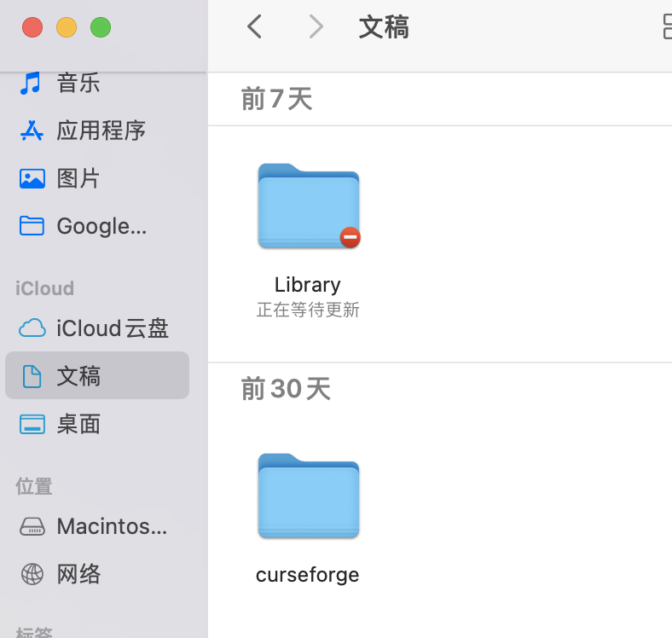
Task: Open 网络 in the sidebar
Action: coord(78,574)
